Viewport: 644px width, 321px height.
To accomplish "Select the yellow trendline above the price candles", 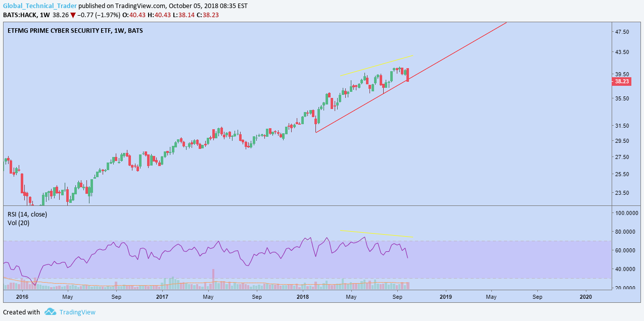I will tap(377, 65).
